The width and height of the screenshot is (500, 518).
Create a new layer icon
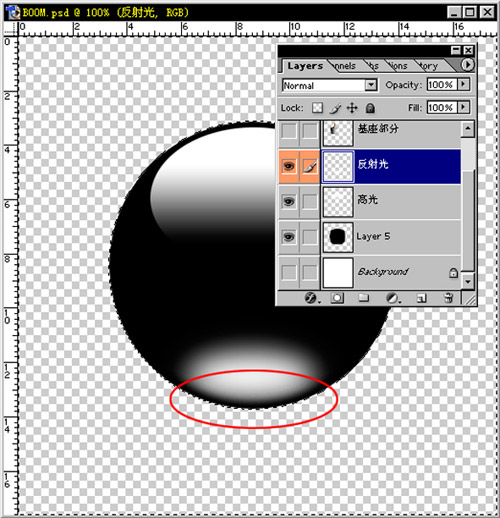pyautogui.click(x=421, y=298)
